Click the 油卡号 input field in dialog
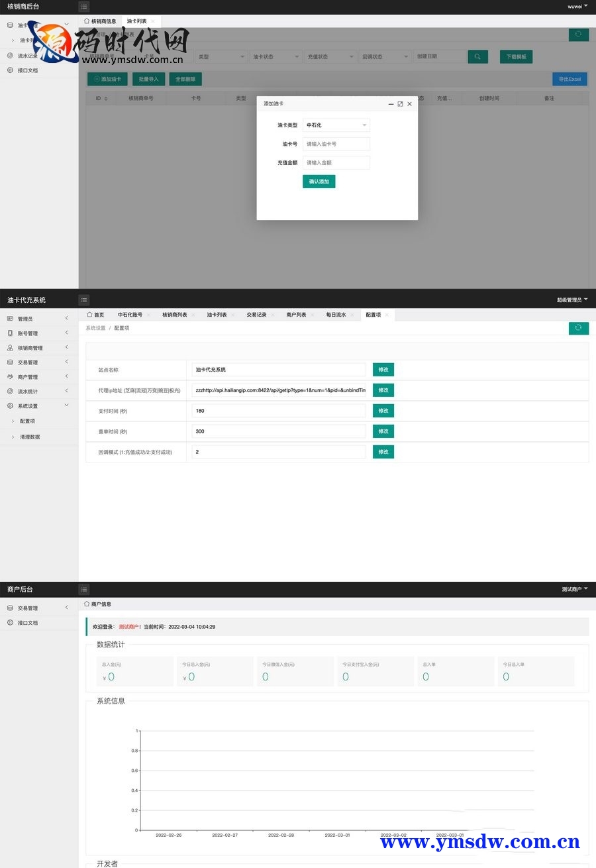596x868 pixels. [336, 144]
